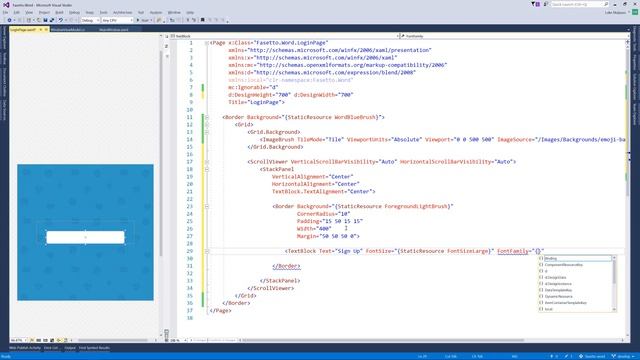Click the green Start debugging button
This screenshot has width=640, height=360.
(x=138, y=20)
